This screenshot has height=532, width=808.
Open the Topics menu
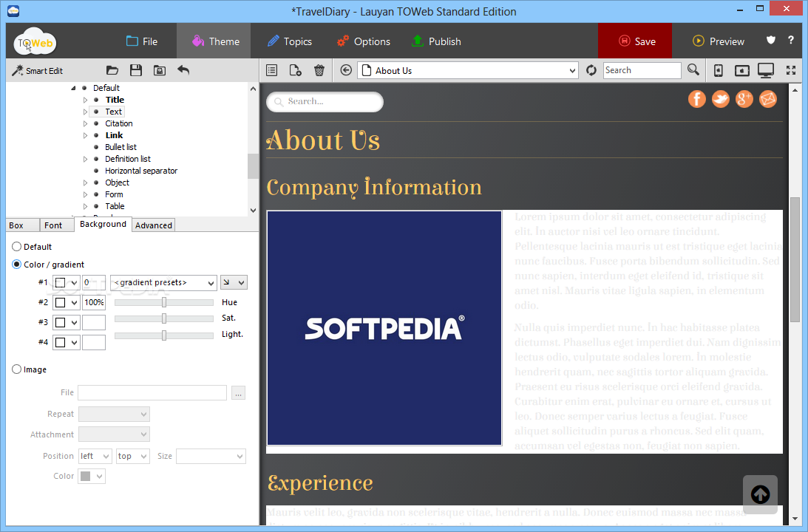290,41
